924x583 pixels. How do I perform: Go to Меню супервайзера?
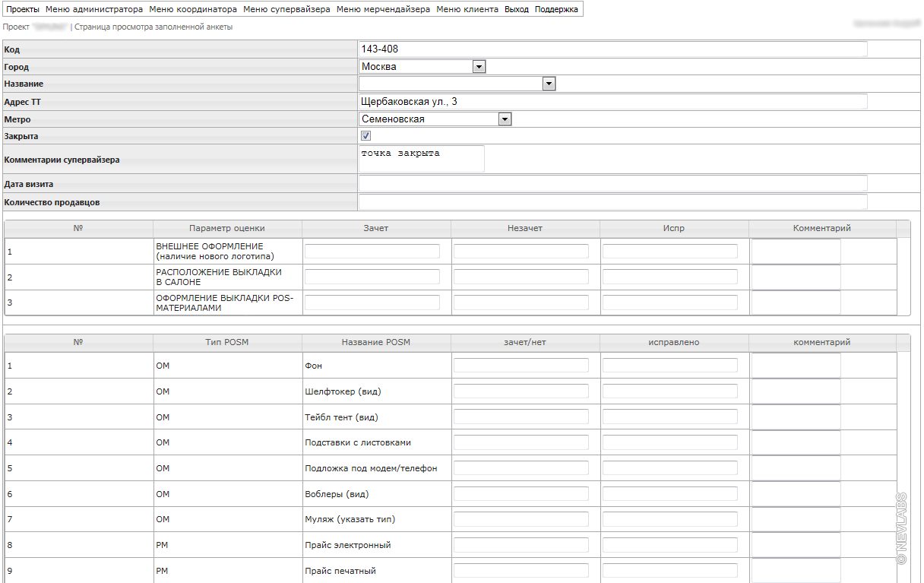click(286, 10)
